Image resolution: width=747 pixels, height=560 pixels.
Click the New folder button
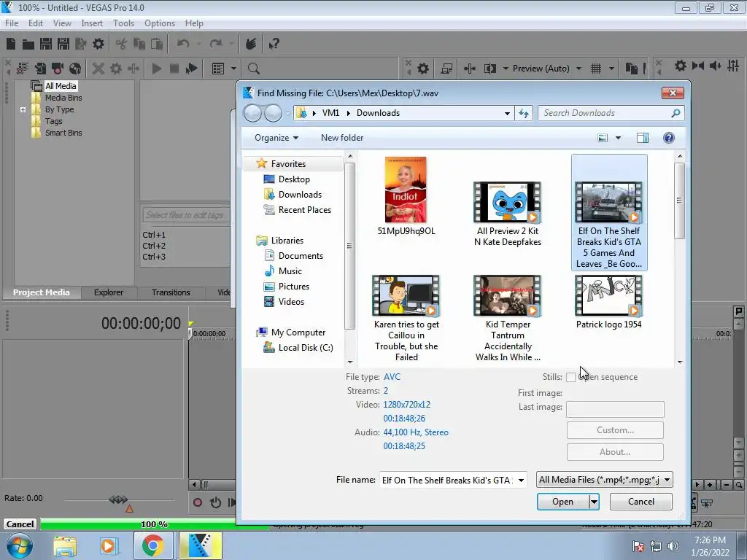pos(342,138)
